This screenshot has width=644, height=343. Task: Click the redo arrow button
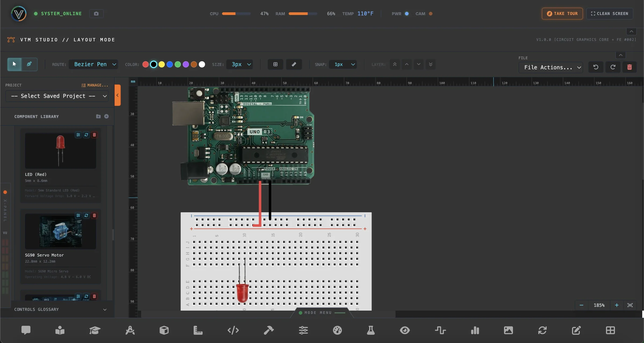pos(613,67)
